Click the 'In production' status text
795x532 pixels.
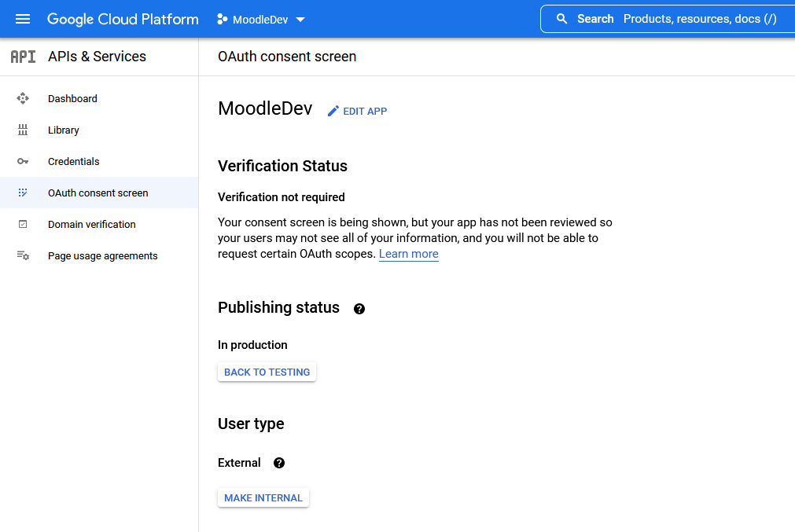click(252, 345)
